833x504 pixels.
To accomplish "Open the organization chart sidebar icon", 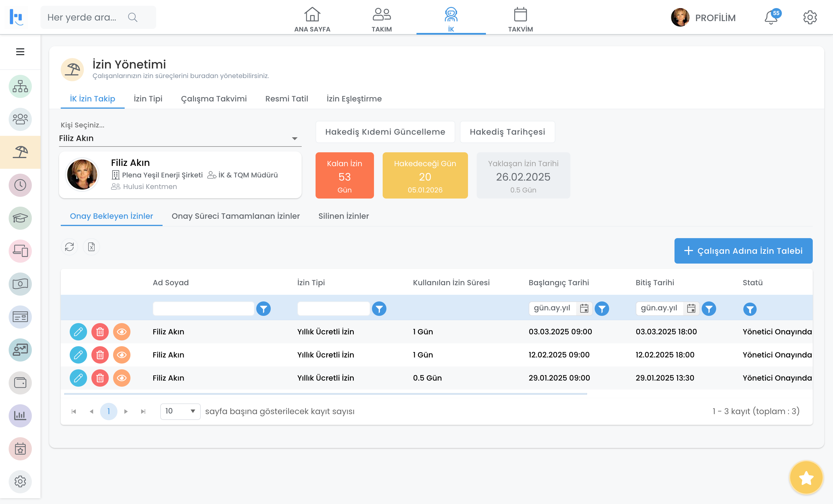I will click(x=20, y=86).
